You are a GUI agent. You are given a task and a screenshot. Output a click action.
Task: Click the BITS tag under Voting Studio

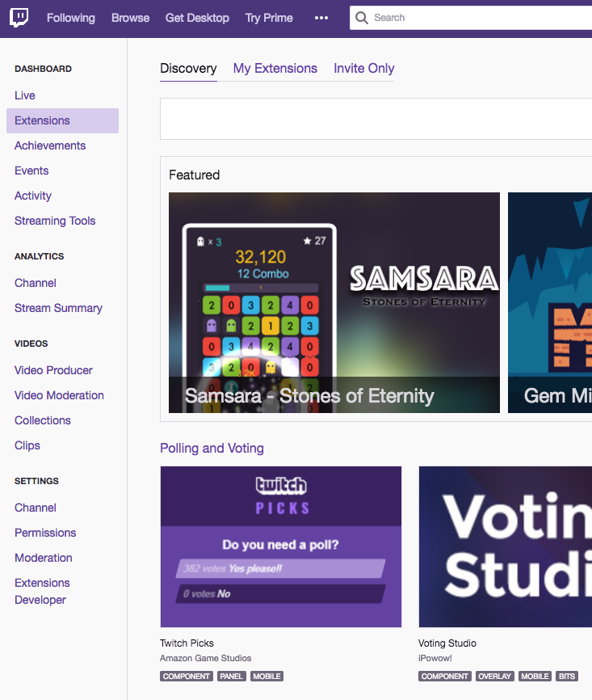567,677
